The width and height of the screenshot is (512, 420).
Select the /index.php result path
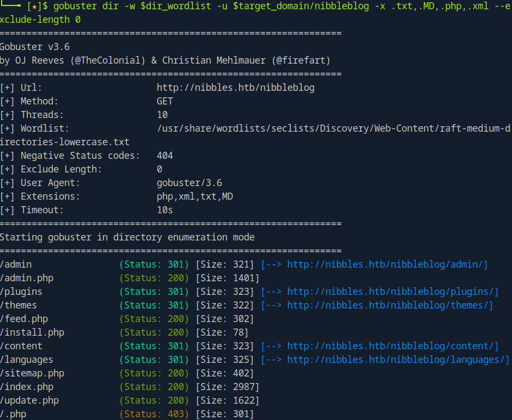click(x=27, y=387)
